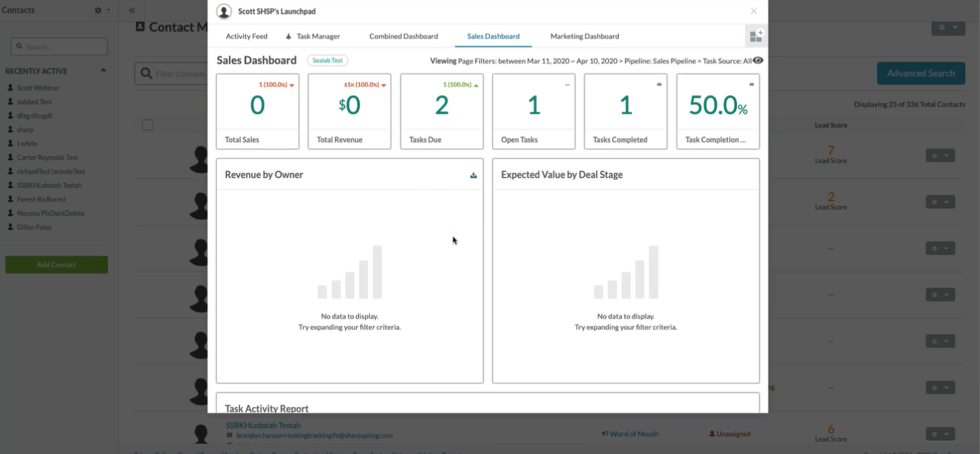Close the Launchpad dialog with X
This screenshot has height=454, width=980.
(754, 12)
